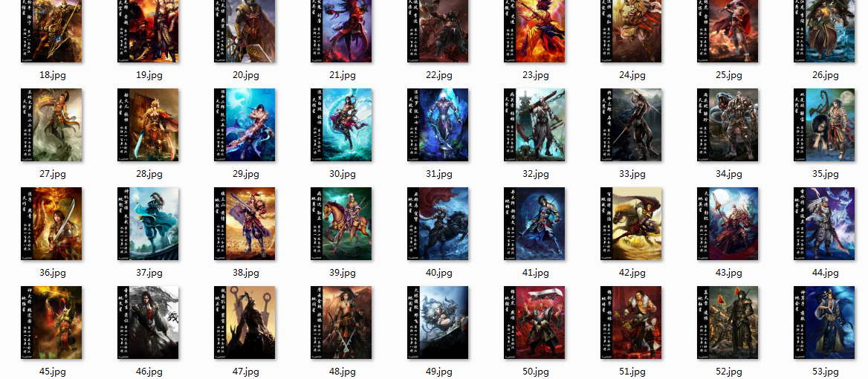The height and width of the screenshot is (379, 868).
Task: Choose the 37.jpg picture thumbnail
Action: click(148, 224)
